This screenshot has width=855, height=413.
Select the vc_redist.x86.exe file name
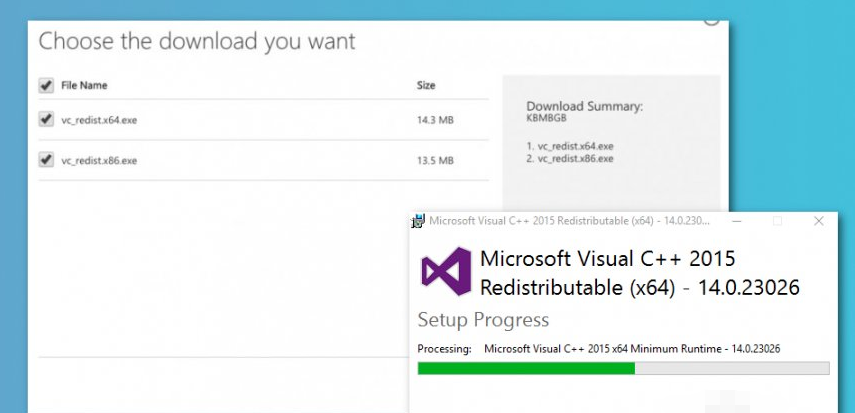coord(99,160)
